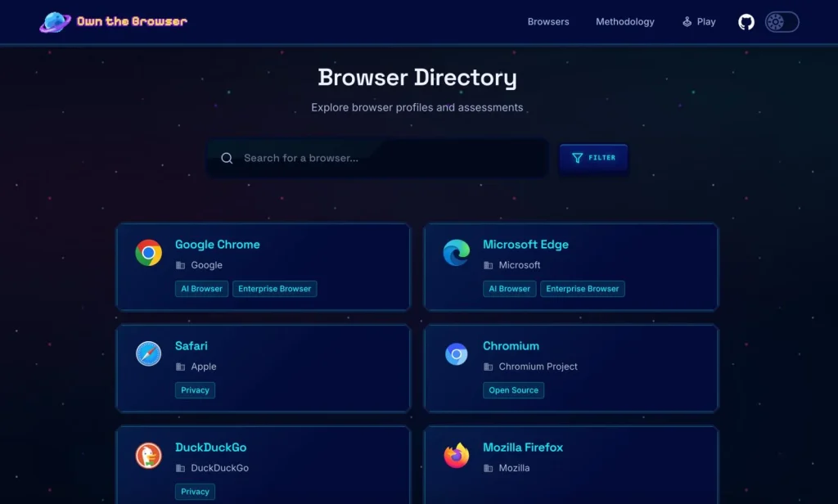
Task: Click the 'Chromium Project' company text
Action: 538,367
